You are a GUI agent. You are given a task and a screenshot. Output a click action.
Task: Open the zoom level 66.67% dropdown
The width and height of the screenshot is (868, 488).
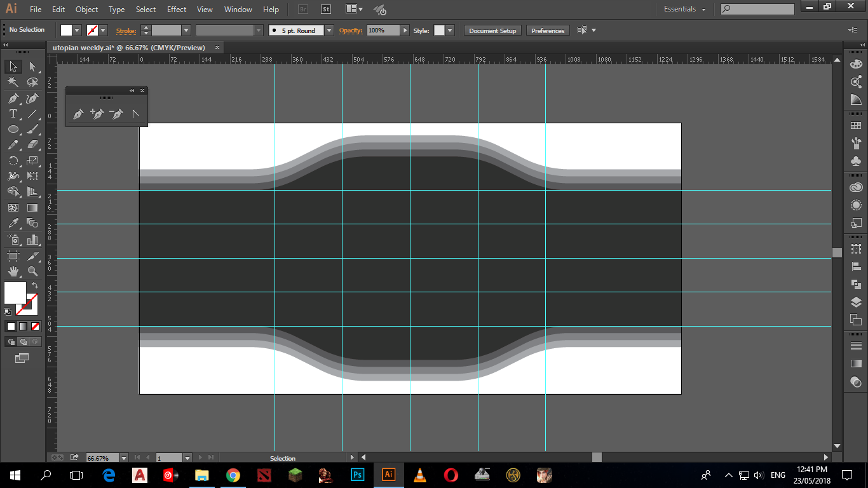pos(123,458)
